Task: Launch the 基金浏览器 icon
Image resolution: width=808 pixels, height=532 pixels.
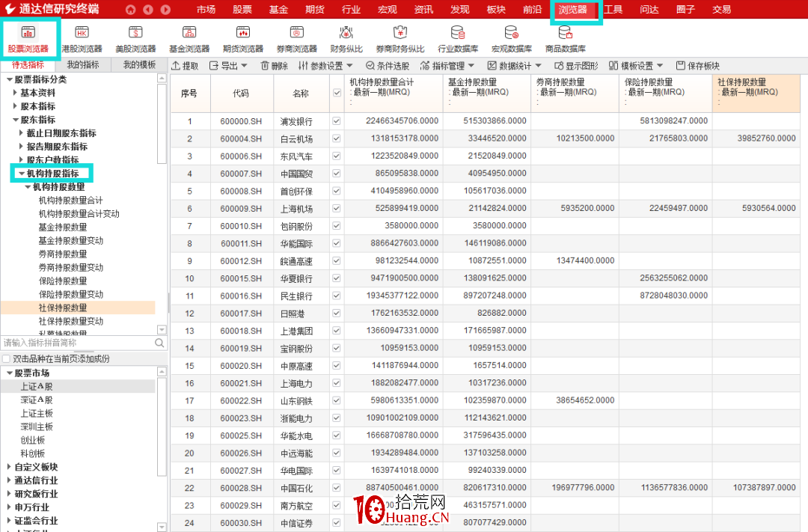Action: pyautogui.click(x=189, y=39)
